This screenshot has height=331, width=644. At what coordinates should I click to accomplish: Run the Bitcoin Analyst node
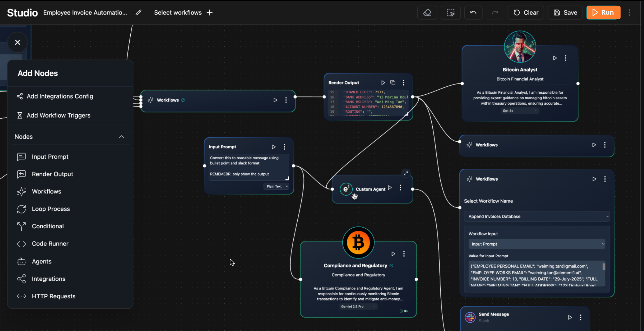coord(555,58)
